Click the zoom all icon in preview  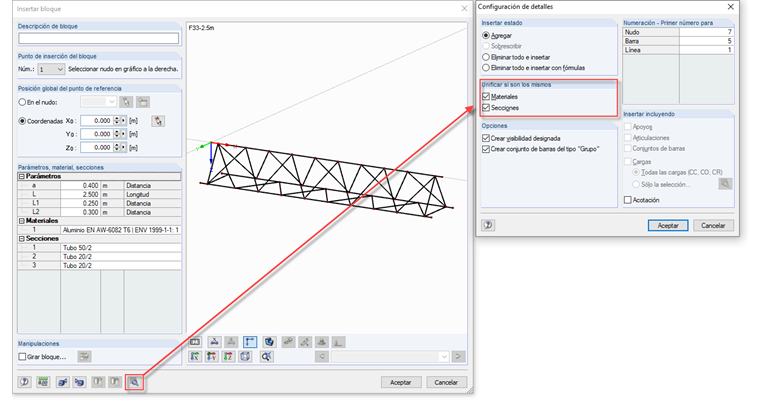(x=267, y=357)
